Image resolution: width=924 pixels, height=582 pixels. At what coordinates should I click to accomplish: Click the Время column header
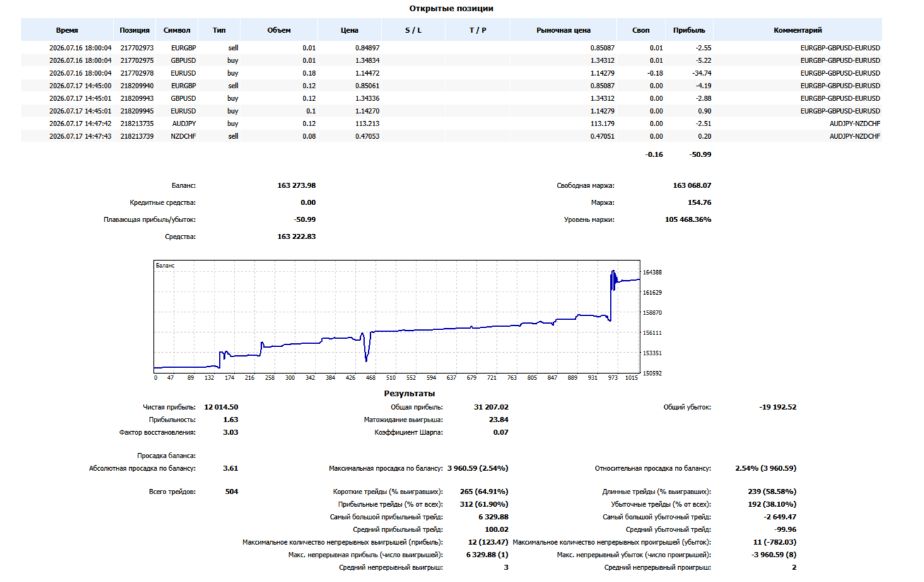pyautogui.click(x=67, y=30)
